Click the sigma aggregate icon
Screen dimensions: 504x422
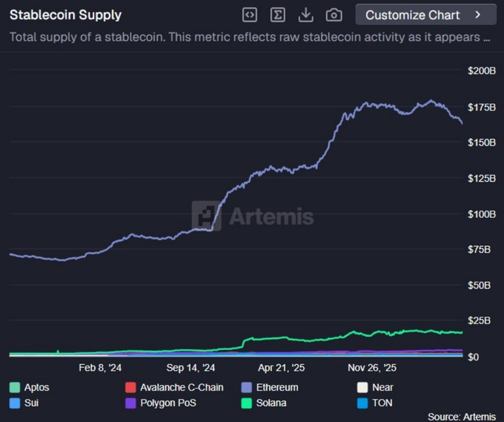[278, 15]
